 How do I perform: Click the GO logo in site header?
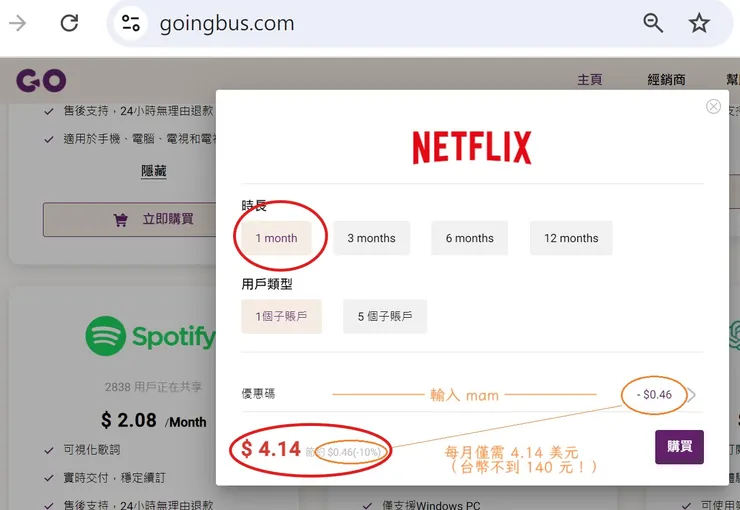[41, 80]
